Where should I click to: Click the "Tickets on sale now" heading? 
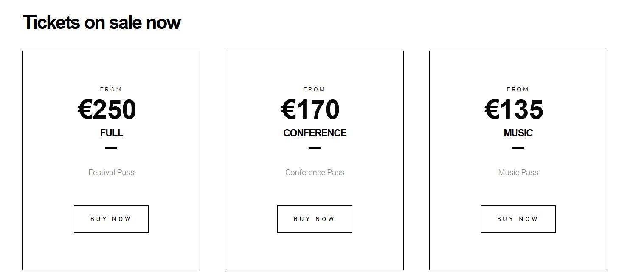pyautogui.click(x=102, y=23)
